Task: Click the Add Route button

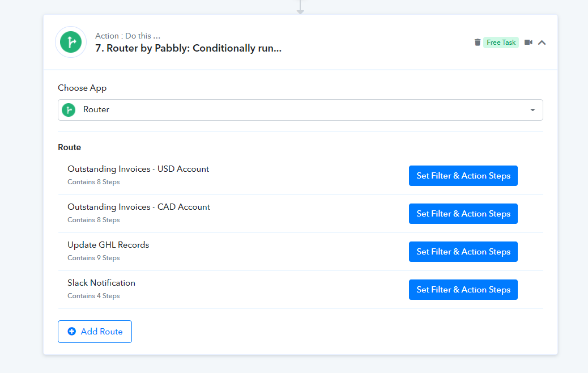Action: click(95, 332)
